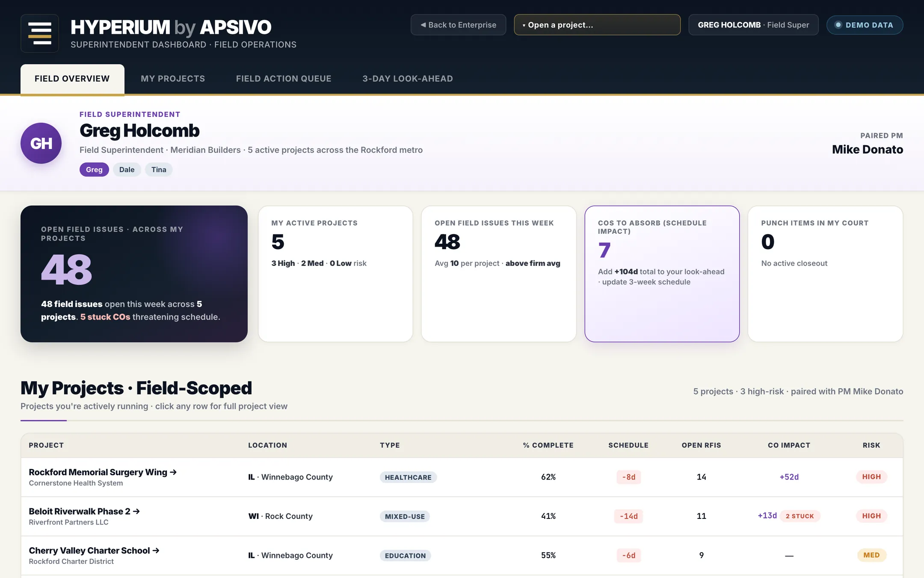Viewport: 924px width, 578px height.
Task: Switch to the Field Overview tab
Action: (x=72, y=79)
